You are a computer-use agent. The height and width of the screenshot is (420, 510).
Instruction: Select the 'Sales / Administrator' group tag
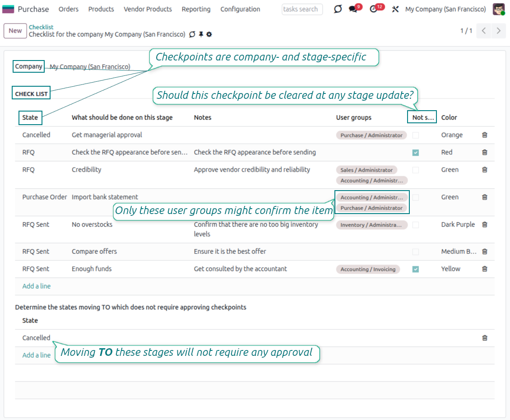pyautogui.click(x=366, y=169)
